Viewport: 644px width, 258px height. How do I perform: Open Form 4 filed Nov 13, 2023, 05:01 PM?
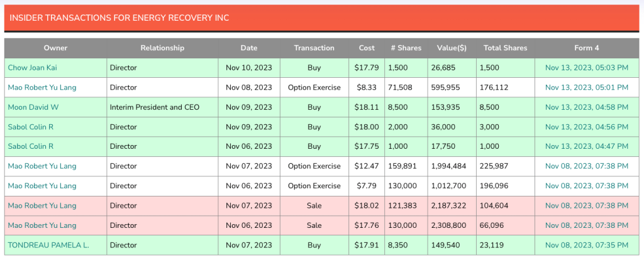pyautogui.click(x=587, y=87)
